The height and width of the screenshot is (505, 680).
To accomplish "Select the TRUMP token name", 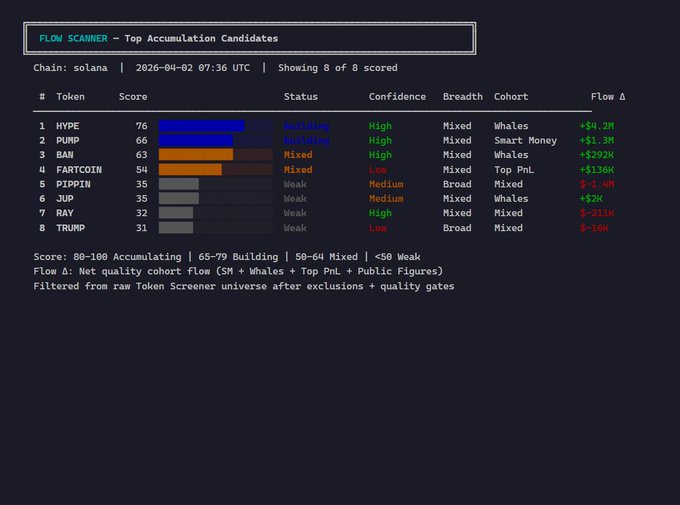I will [70, 228].
